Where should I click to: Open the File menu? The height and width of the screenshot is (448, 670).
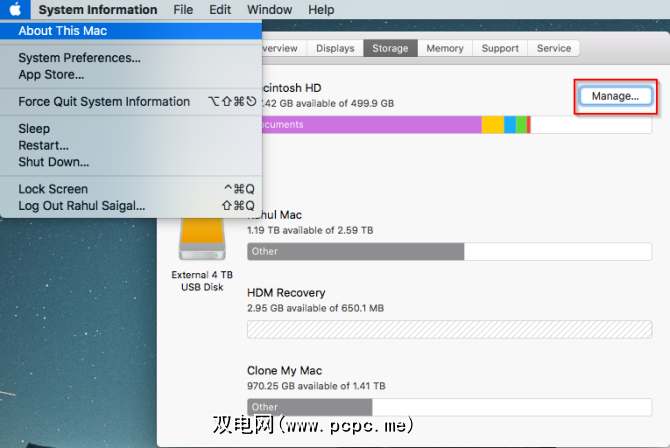pos(183,10)
